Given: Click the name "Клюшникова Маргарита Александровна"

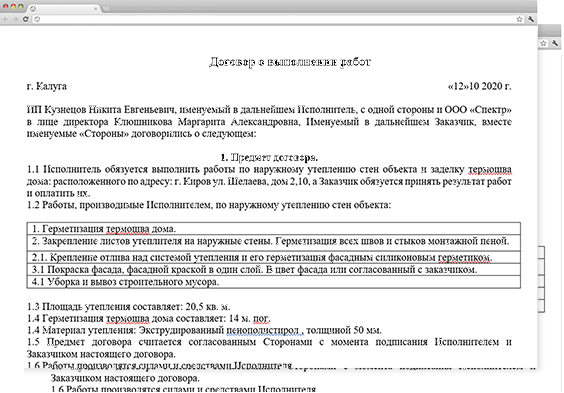Looking at the screenshot, I should coord(206,122).
